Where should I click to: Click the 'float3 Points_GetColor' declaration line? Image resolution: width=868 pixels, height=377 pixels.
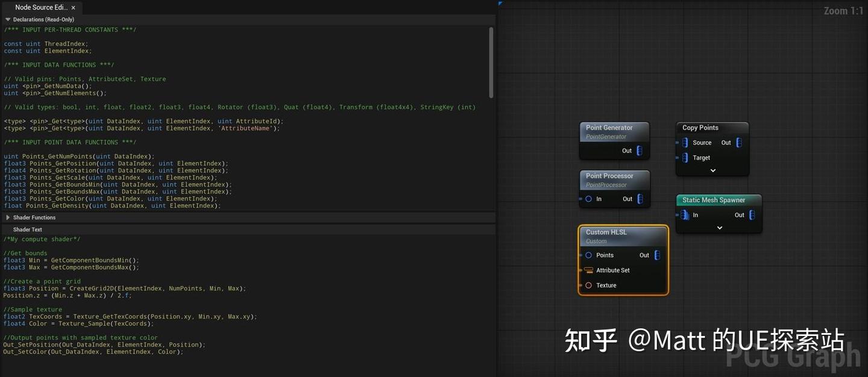pos(111,199)
